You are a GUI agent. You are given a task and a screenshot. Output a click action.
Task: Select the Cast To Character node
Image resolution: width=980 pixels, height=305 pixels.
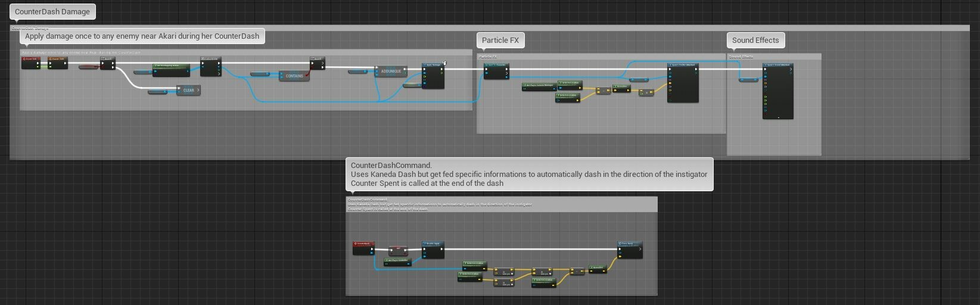pyautogui.click(x=496, y=71)
